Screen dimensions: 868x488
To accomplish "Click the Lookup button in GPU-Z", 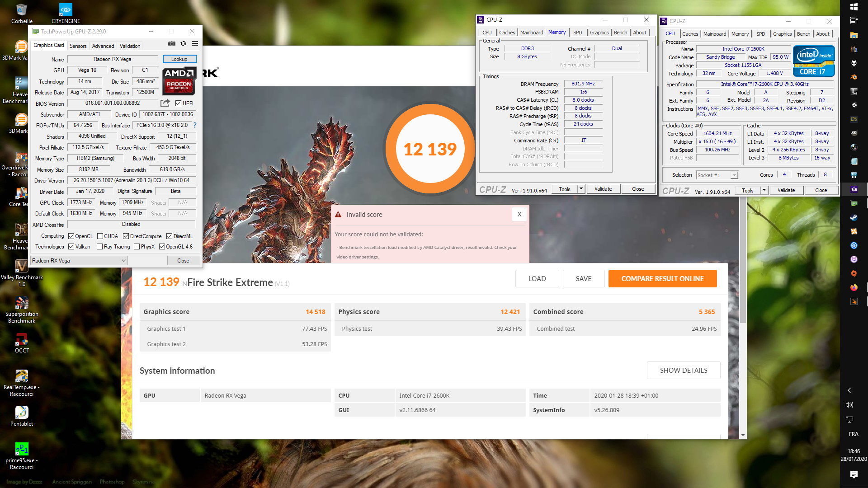I will click(x=179, y=59).
